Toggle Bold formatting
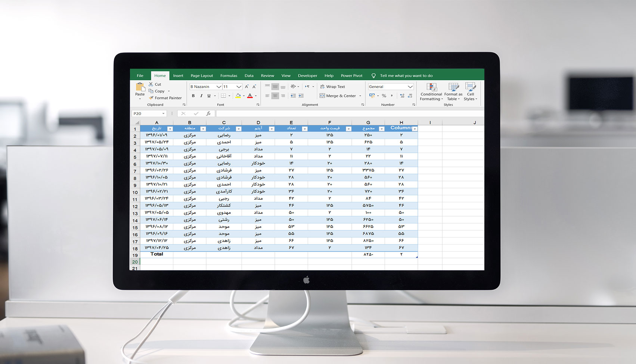This screenshot has height=364, width=636. [193, 96]
